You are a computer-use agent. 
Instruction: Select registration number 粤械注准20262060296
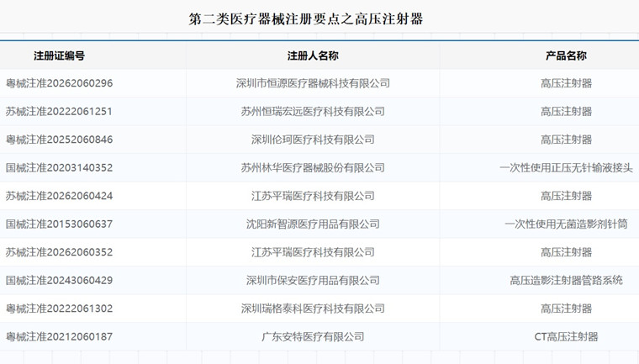[59, 83]
